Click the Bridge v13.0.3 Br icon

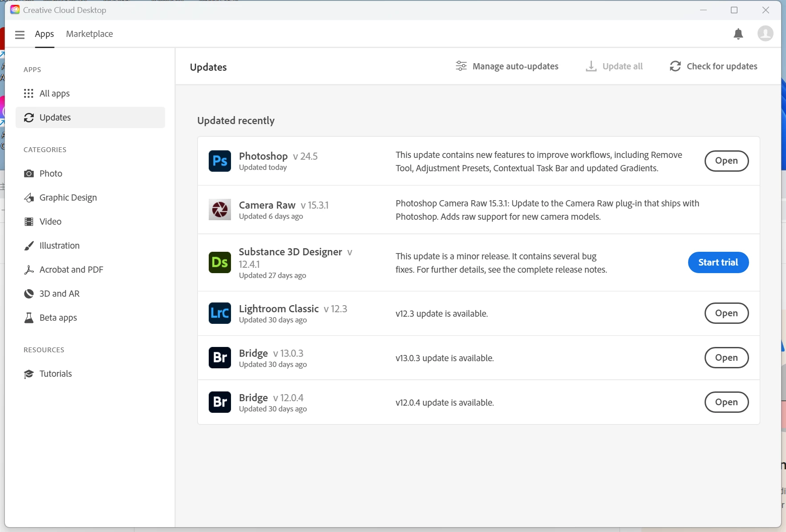pos(220,358)
